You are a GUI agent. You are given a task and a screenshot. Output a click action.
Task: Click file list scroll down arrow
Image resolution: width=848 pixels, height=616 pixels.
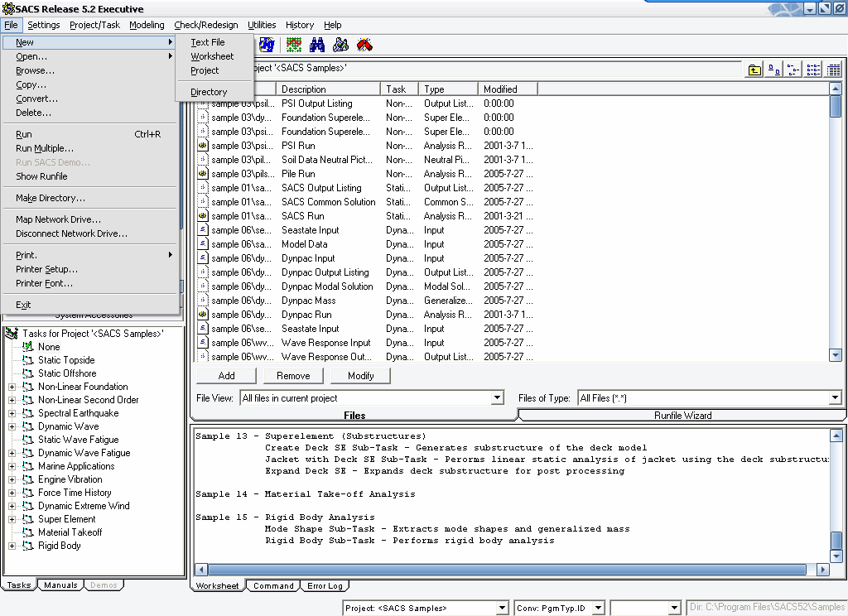[x=835, y=355]
